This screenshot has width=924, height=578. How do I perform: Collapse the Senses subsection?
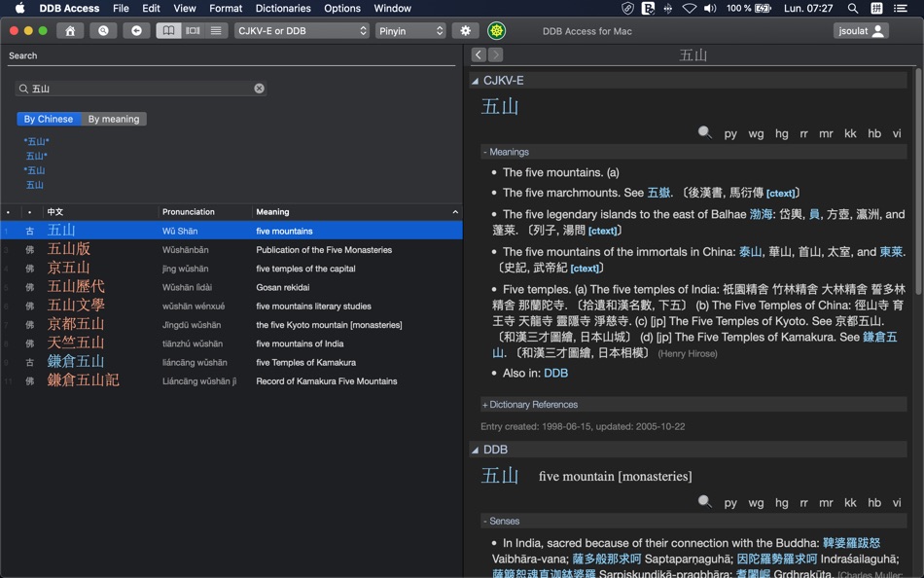[x=501, y=522]
